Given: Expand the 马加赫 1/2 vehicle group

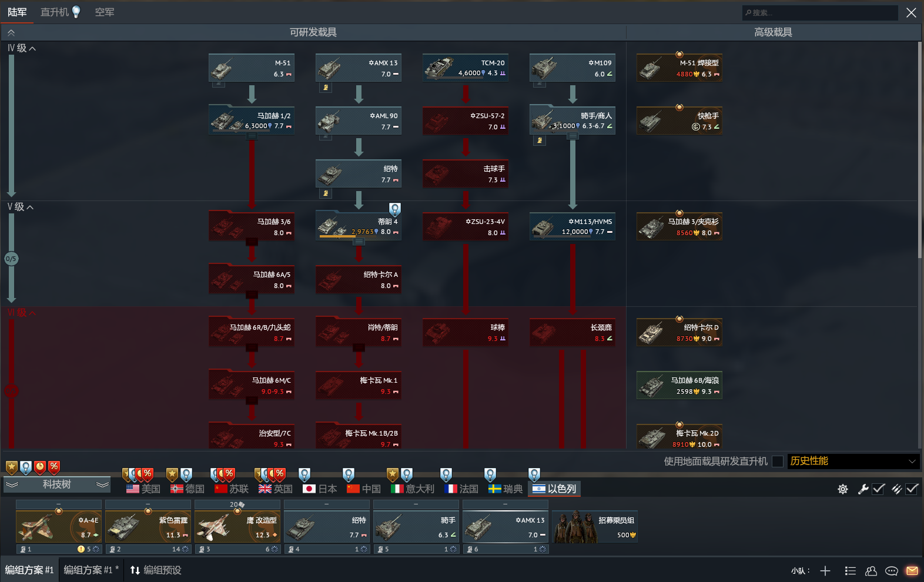Looking at the screenshot, I should point(252,136).
